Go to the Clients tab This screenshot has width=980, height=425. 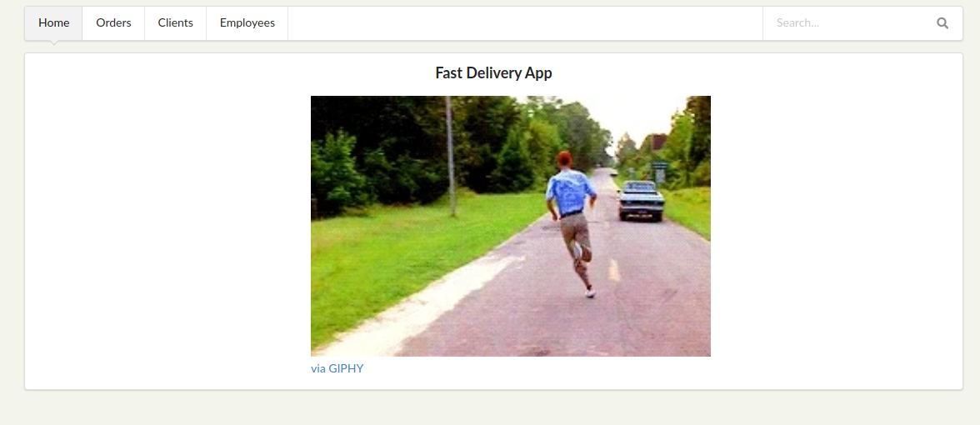pos(176,23)
